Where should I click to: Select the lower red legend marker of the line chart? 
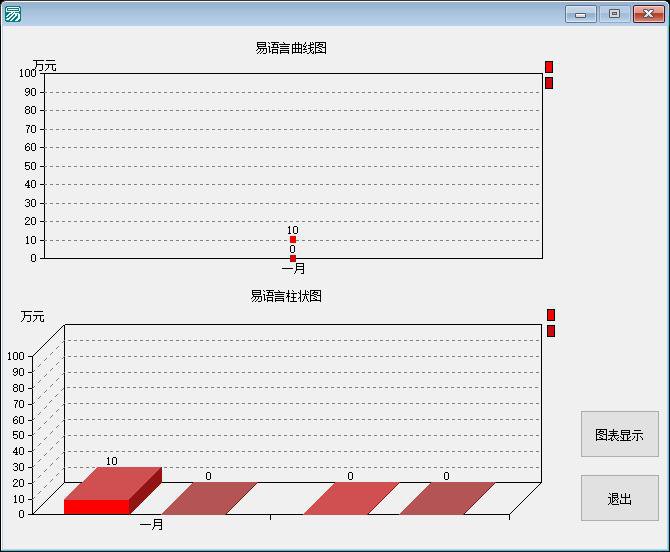549,83
